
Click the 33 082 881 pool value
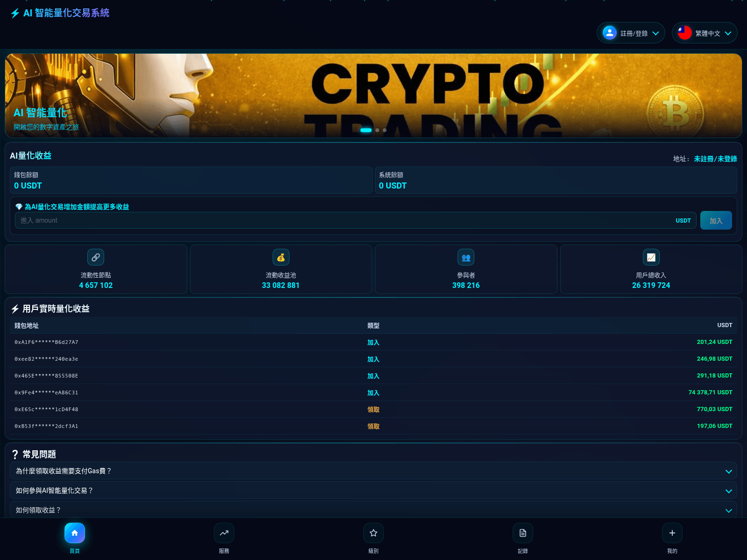[281, 285]
